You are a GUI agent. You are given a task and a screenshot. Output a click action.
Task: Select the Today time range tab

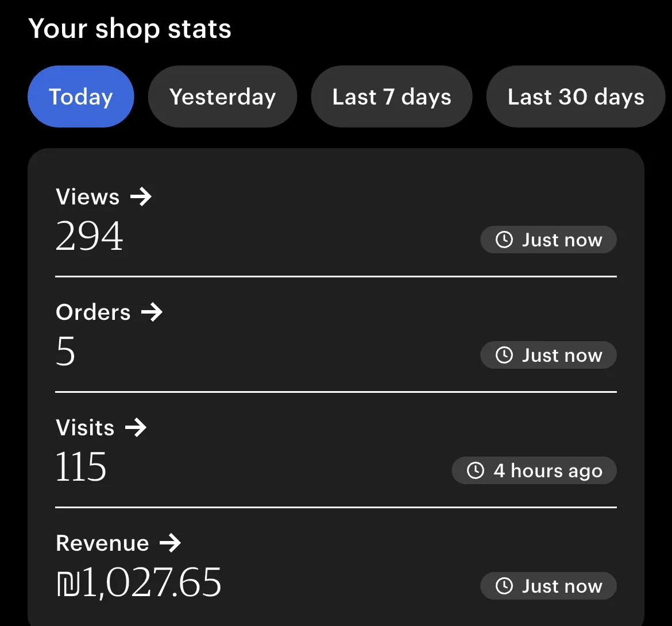pos(80,96)
